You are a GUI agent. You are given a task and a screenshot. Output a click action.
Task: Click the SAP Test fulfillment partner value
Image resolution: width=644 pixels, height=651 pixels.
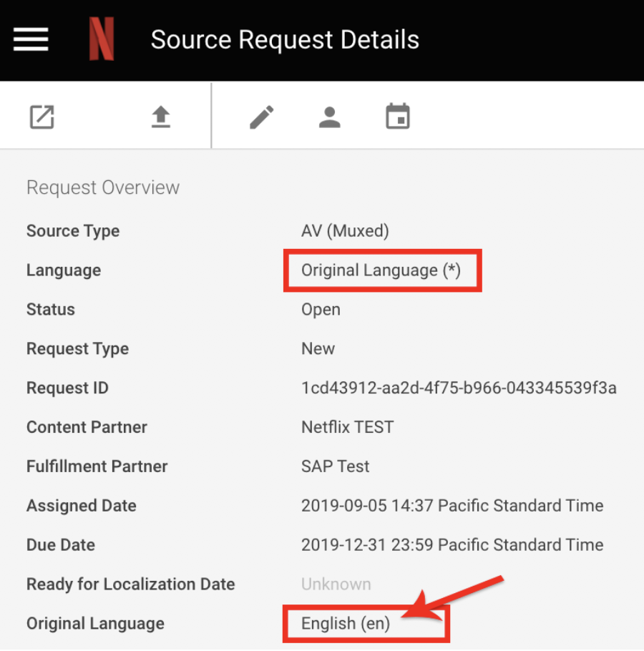[336, 466]
